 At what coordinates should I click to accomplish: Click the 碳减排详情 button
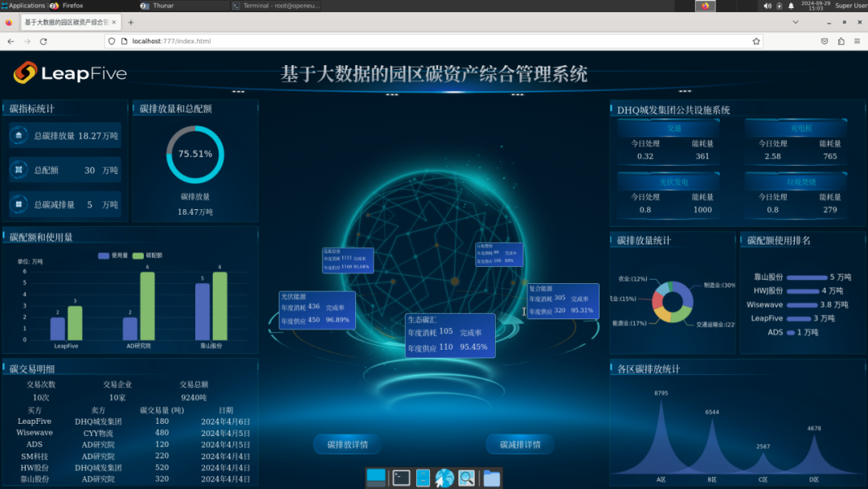click(x=520, y=445)
